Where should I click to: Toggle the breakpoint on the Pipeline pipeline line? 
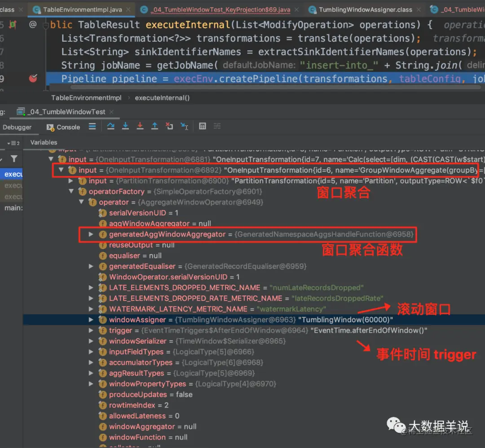pos(33,78)
